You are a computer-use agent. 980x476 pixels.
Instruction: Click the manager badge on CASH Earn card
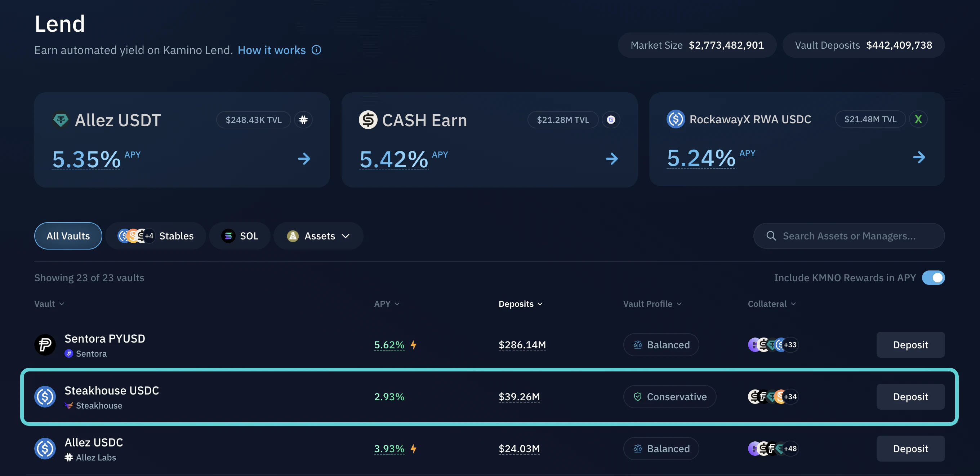(611, 120)
